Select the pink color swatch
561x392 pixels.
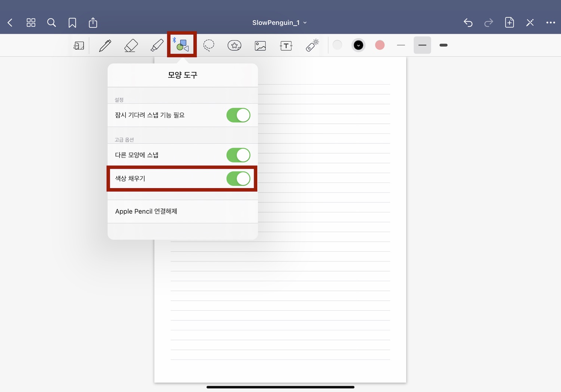pos(380,45)
